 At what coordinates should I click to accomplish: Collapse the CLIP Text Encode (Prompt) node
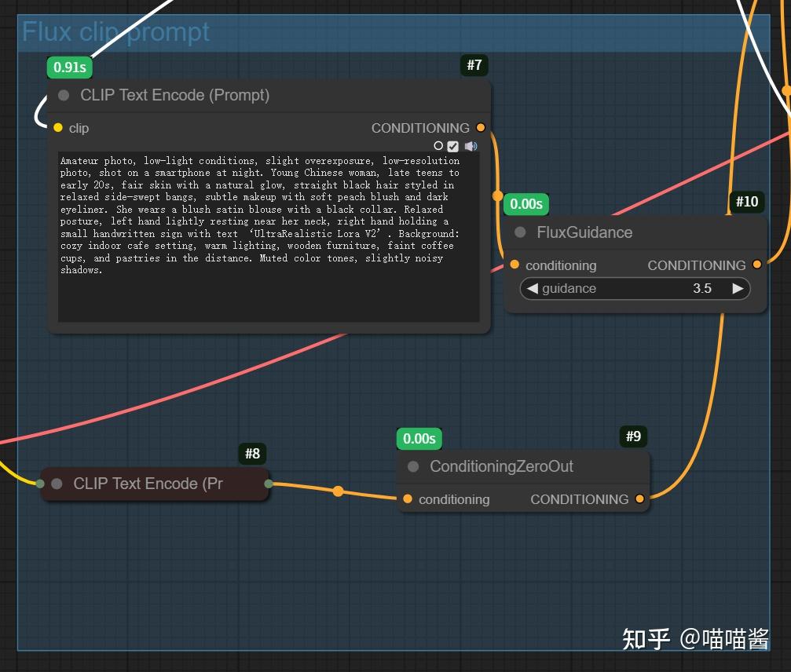click(x=64, y=95)
